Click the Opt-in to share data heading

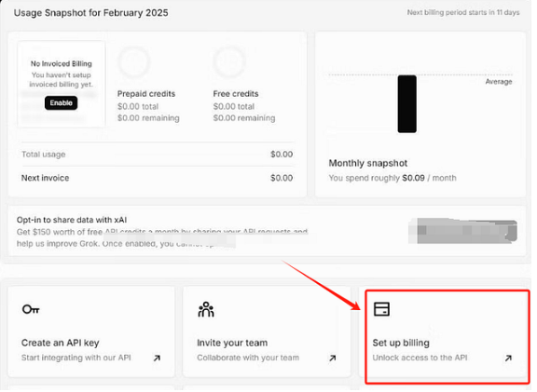(72, 220)
